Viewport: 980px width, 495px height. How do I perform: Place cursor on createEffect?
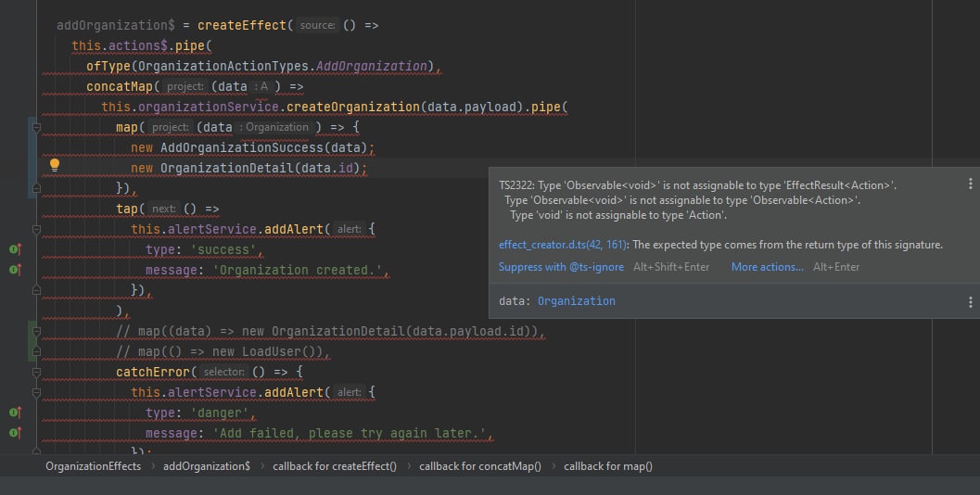click(242, 26)
